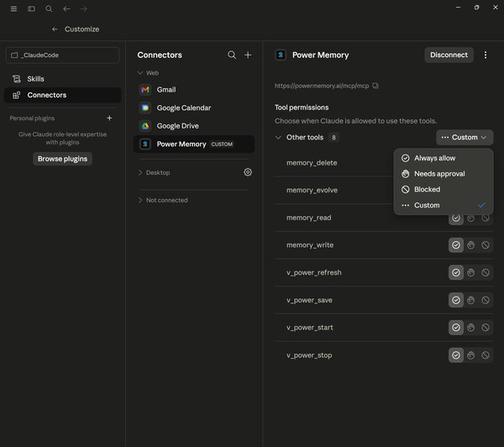Go forward with title bar forward arrow
The width and height of the screenshot is (504, 447).
83,8
